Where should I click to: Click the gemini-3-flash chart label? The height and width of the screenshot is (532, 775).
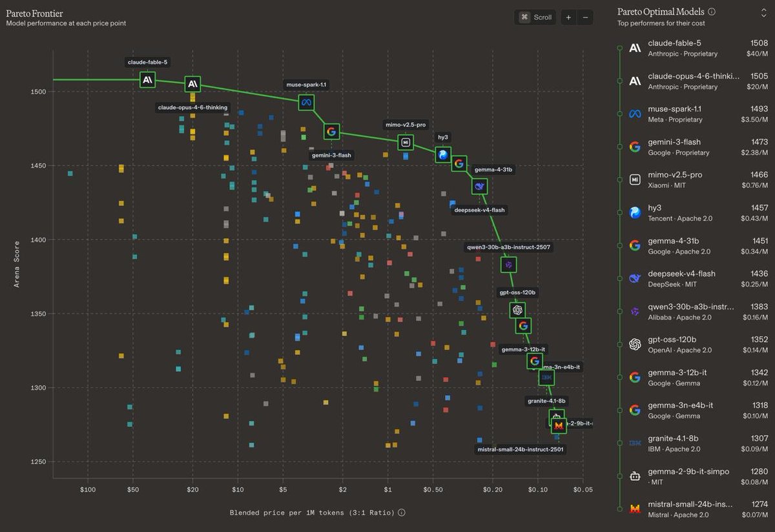[332, 156]
